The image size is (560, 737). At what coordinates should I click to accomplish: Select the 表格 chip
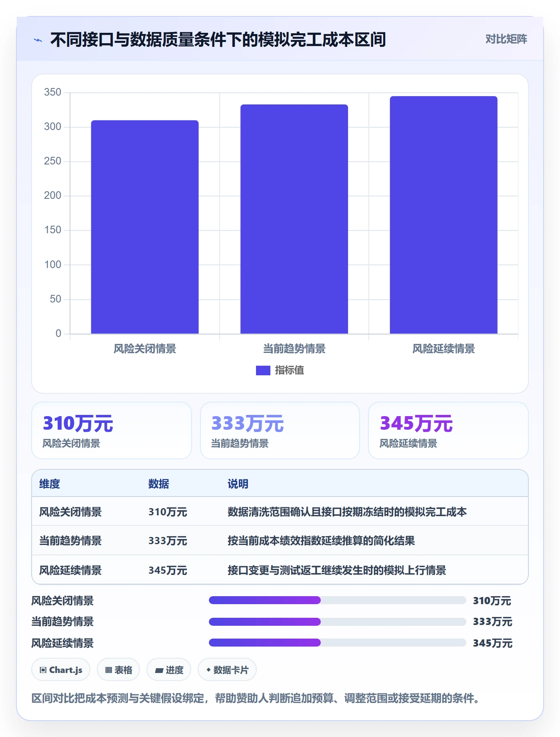pos(118,670)
